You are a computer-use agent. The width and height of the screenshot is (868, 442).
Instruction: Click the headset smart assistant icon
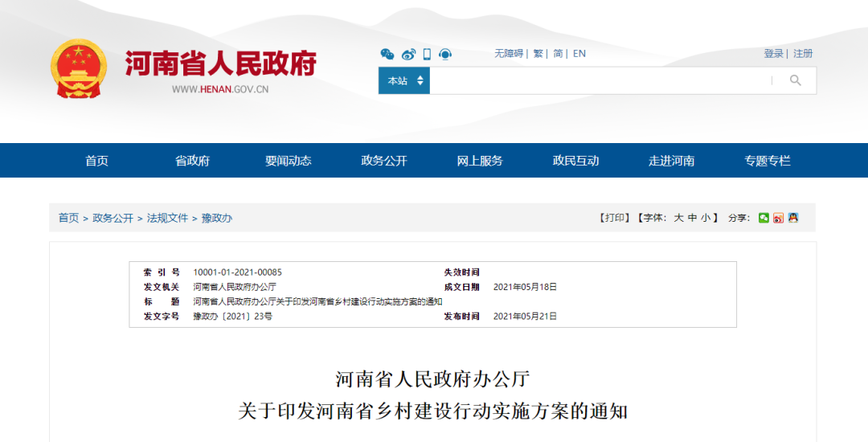pyautogui.click(x=445, y=54)
